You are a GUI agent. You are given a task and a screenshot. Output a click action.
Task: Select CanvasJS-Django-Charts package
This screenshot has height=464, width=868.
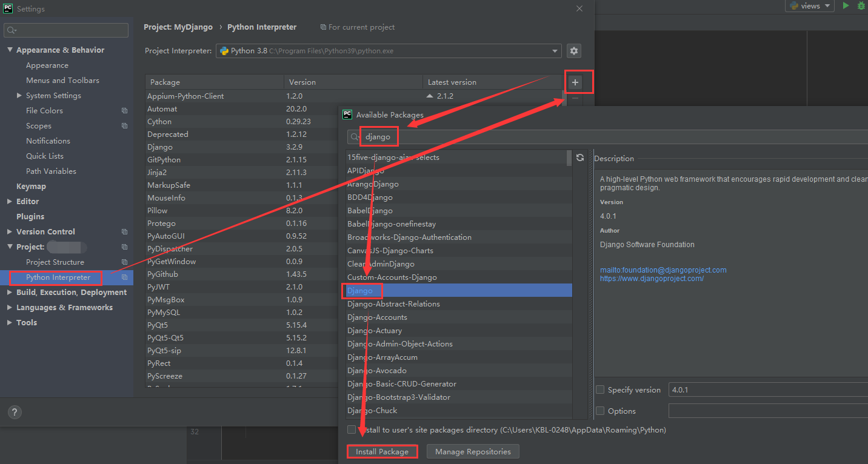[x=459, y=251]
